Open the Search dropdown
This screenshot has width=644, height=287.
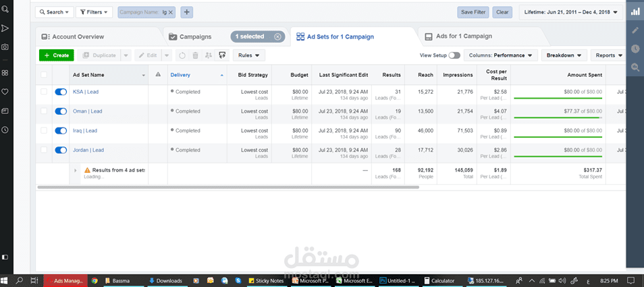[54, 12]
